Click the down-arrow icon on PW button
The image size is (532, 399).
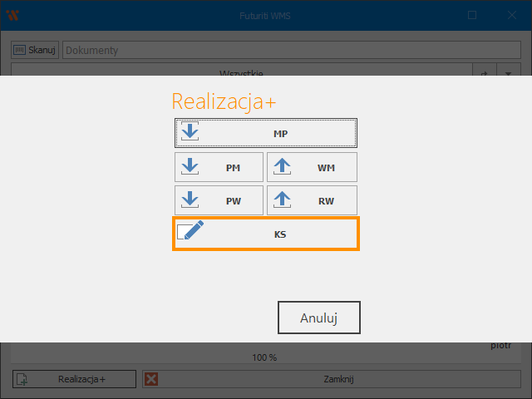(x=190, y=199)
